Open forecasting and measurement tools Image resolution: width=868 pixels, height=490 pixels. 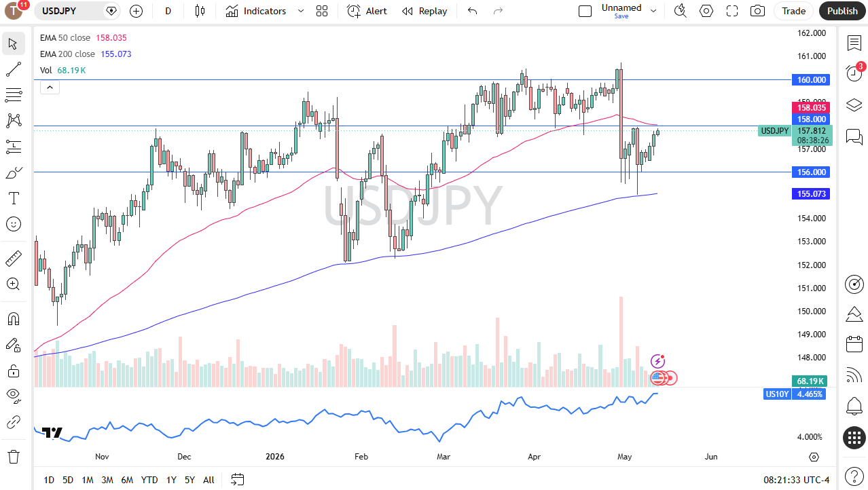tap(14, 146)
